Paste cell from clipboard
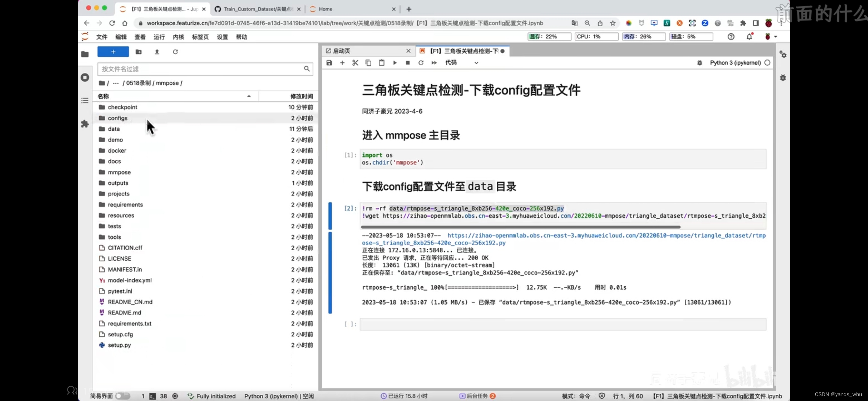 [381, 63]
